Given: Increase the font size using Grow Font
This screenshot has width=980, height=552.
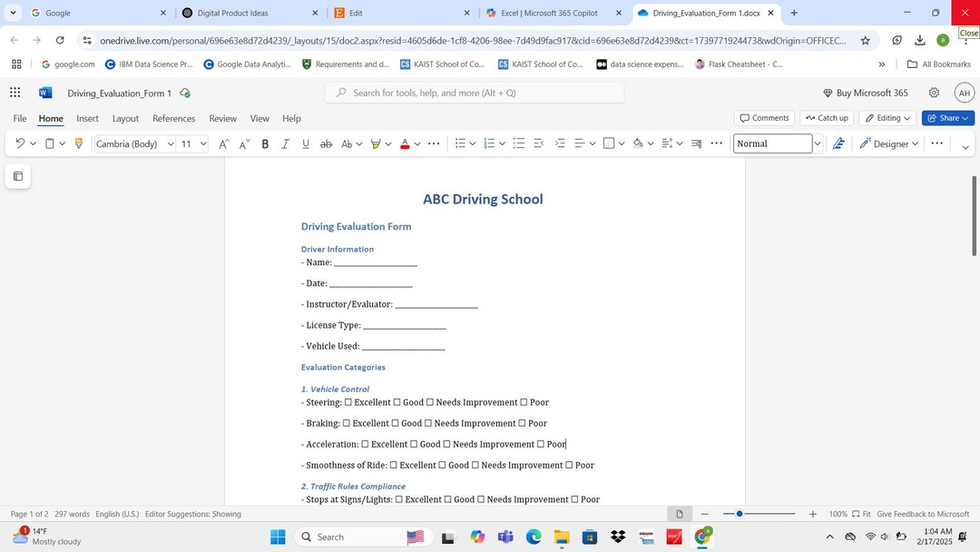Looking at the screenshot, I should (222, 143).
